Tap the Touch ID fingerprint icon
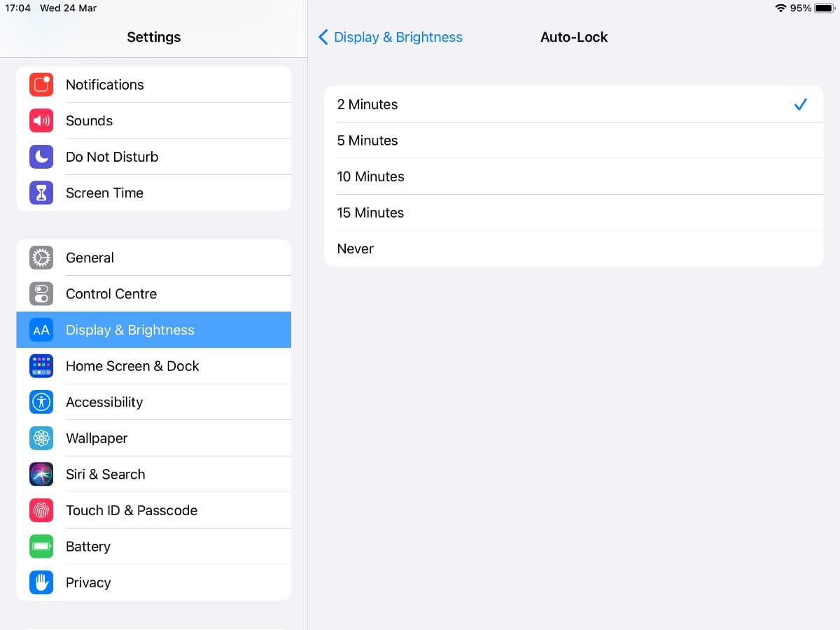This screenshot has width=840, height=630. click(x=41, y=510)
